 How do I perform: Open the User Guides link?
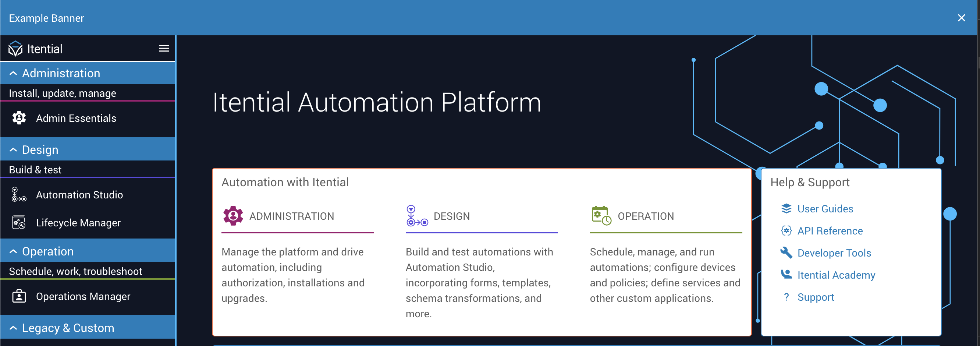pos(825,209)
